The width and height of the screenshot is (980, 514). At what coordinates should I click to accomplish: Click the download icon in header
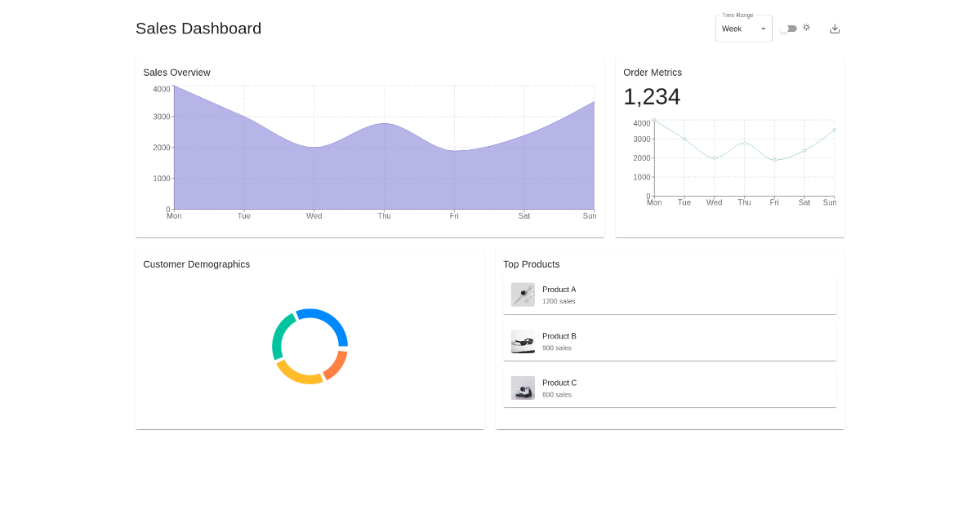835,29
